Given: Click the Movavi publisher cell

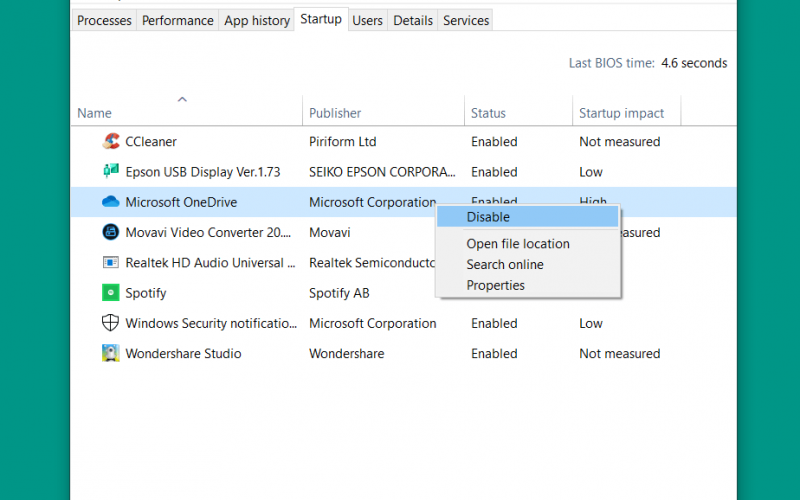Looking at the screenshot, I should pyautogui.click(x=330, y=232).
